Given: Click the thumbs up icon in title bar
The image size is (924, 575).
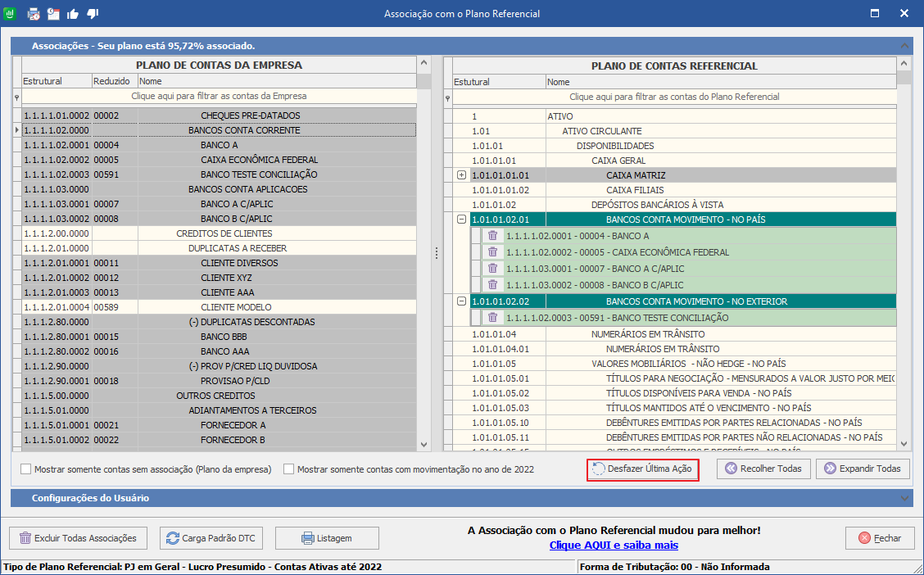Looking at the screenshot, I should [x=73, y=13].
